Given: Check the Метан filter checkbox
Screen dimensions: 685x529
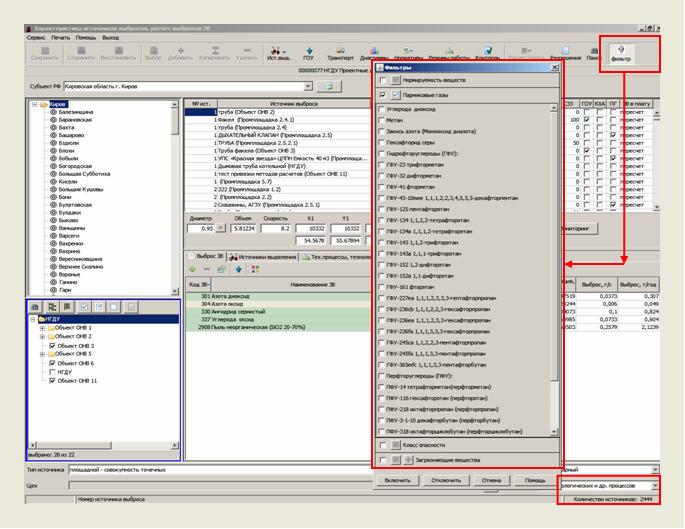Looking at the screenshot, I should click(381, 119).
